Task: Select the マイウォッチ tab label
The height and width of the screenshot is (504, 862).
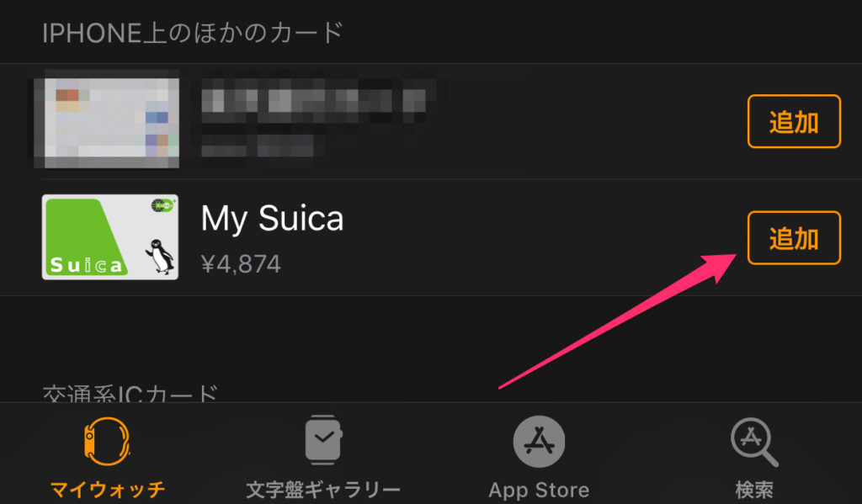Action: (x=108, y=489)
